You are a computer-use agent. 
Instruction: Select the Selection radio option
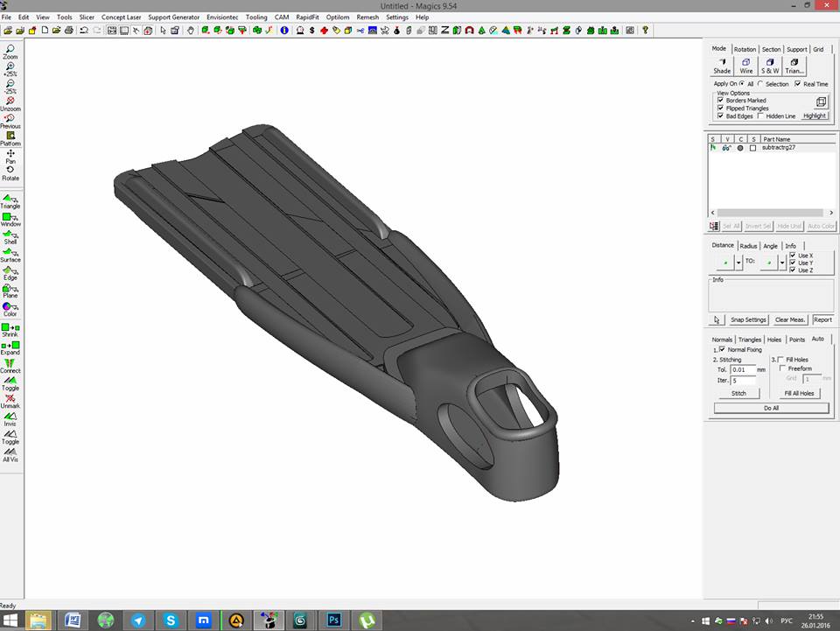point(760,83)
